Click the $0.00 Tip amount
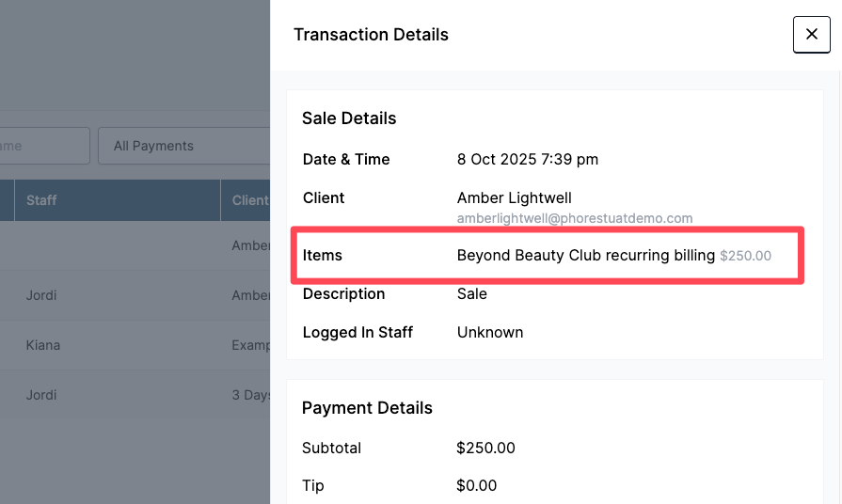 click(476, 485)
